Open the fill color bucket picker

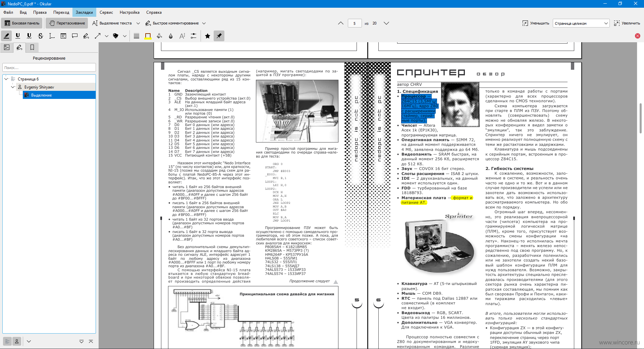(159, 36)
